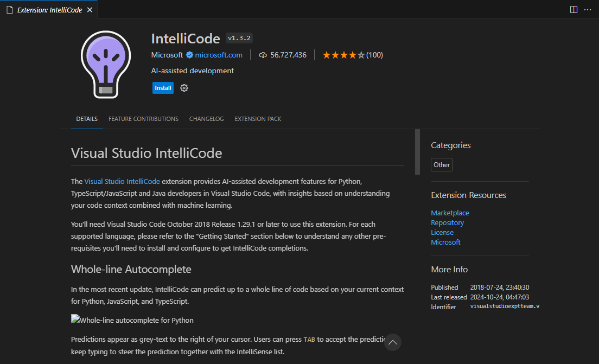The width and height of the screenshot is (599, 364).
Task: Click the file icon on editor tab
Action: pos(10,10)
